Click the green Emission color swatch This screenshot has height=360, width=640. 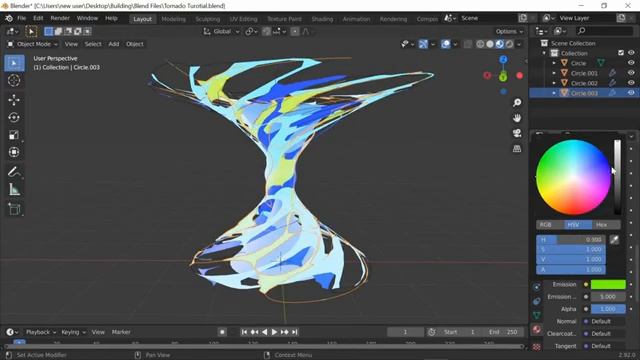pyautogui.click(x=608, y=284)
